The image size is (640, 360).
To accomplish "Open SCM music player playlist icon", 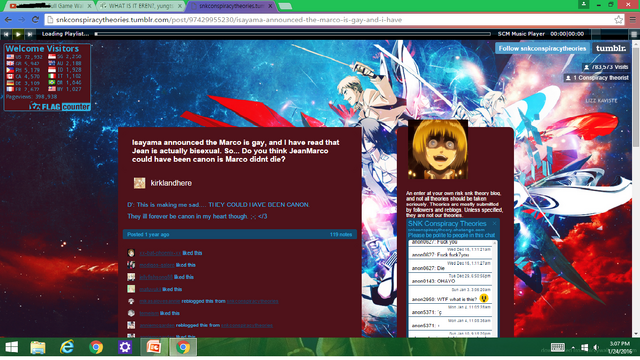I will point(633,34).
